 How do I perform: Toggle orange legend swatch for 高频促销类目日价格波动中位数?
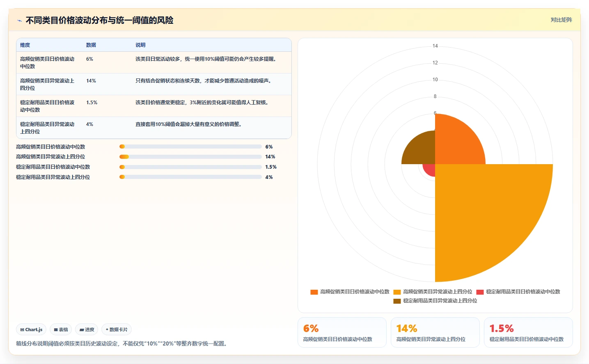point(314,292)
